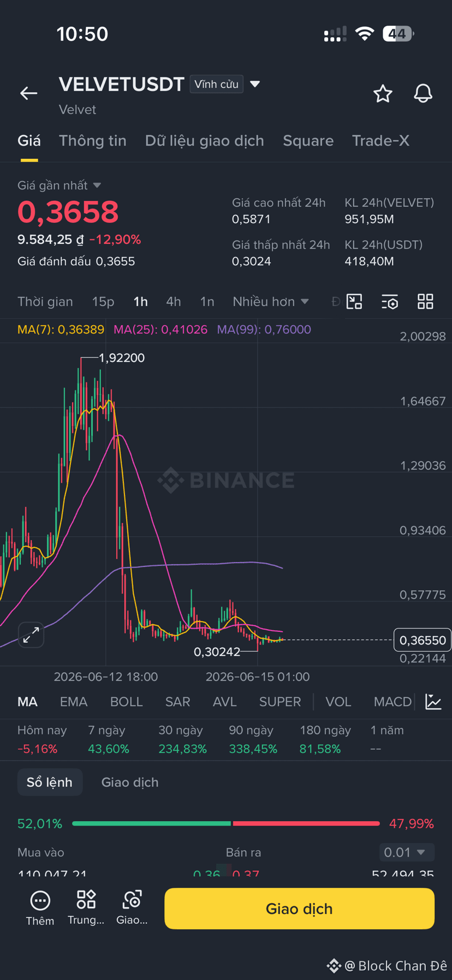Enable the SUPER indicator
Screen dimensions: 452x980
(x=280, y=702)
